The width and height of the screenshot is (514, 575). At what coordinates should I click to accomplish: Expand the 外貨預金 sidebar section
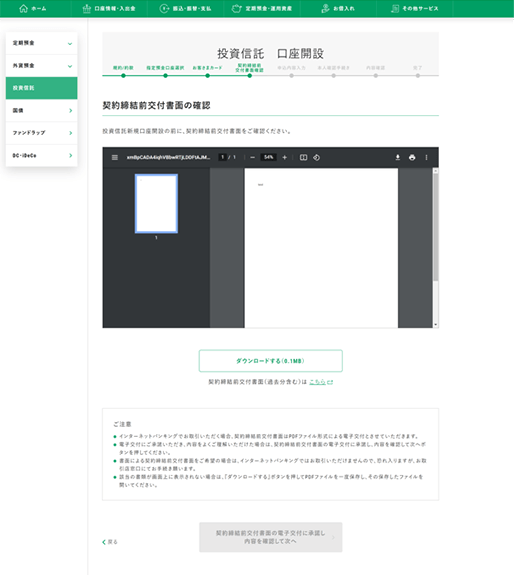click(41, 66)
